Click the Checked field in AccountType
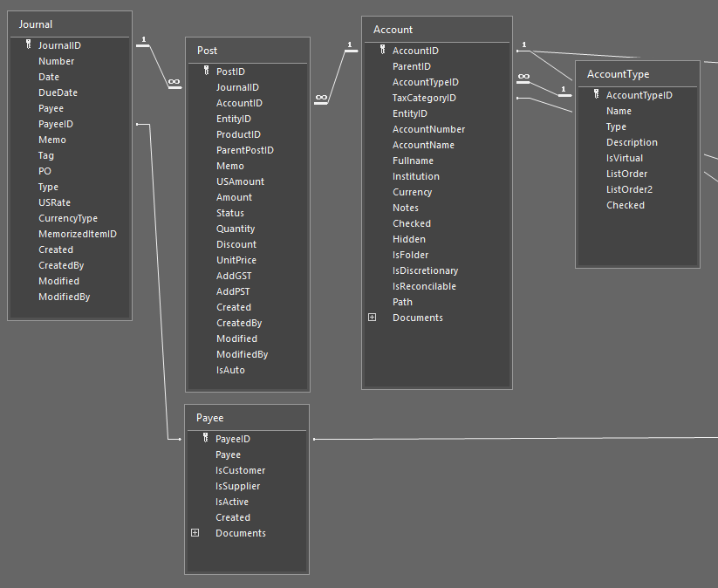The height and width of the screenshot is (588, 718). (626, 205)
